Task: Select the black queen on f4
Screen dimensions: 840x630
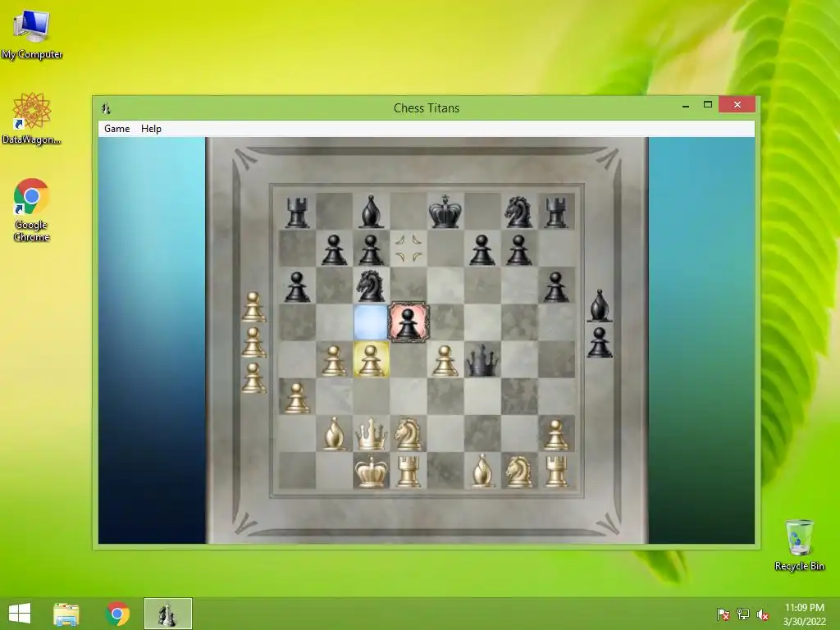Action: point(482,359)
